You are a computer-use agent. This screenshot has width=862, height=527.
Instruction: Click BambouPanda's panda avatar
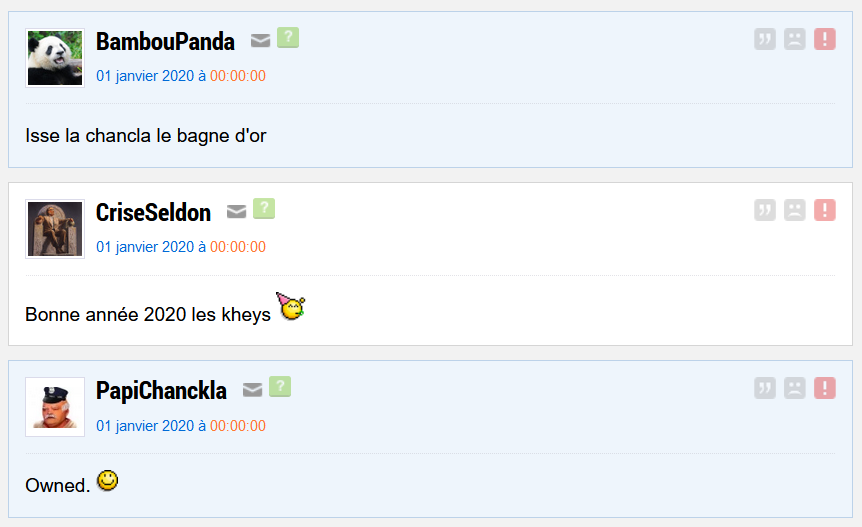click(55, 58)
